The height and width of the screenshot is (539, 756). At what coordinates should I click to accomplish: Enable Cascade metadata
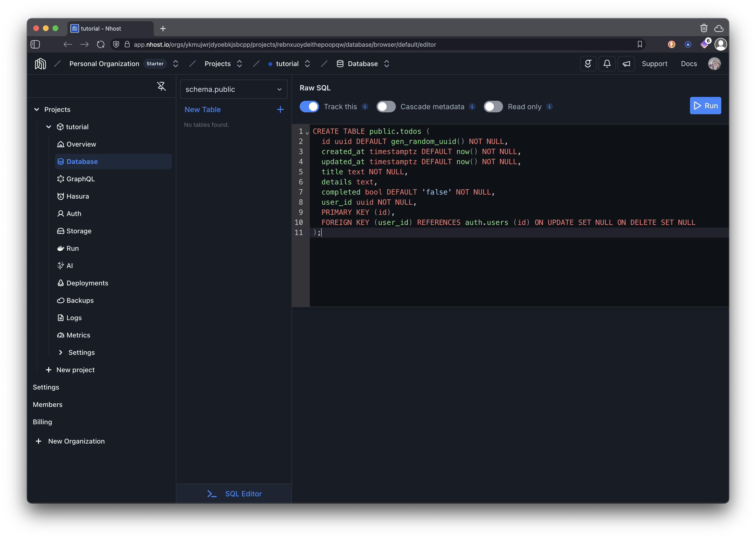pos(386,107)
